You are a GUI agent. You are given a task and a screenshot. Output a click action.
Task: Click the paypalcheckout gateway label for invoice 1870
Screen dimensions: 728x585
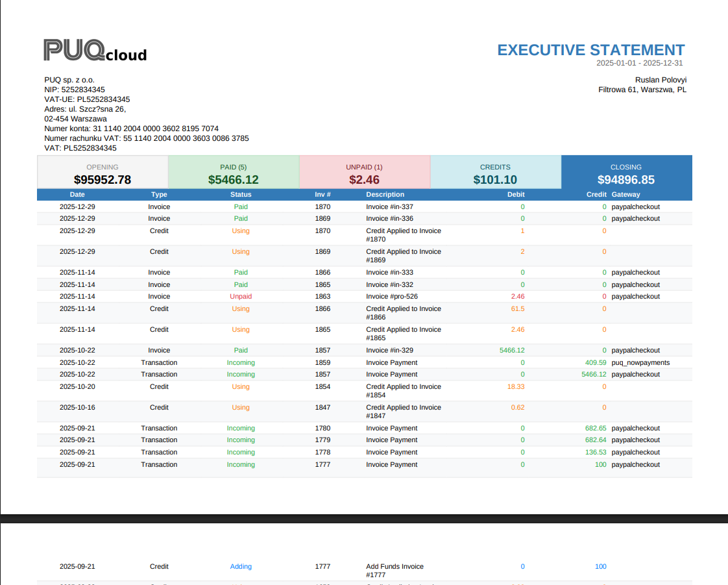[635, 206]
